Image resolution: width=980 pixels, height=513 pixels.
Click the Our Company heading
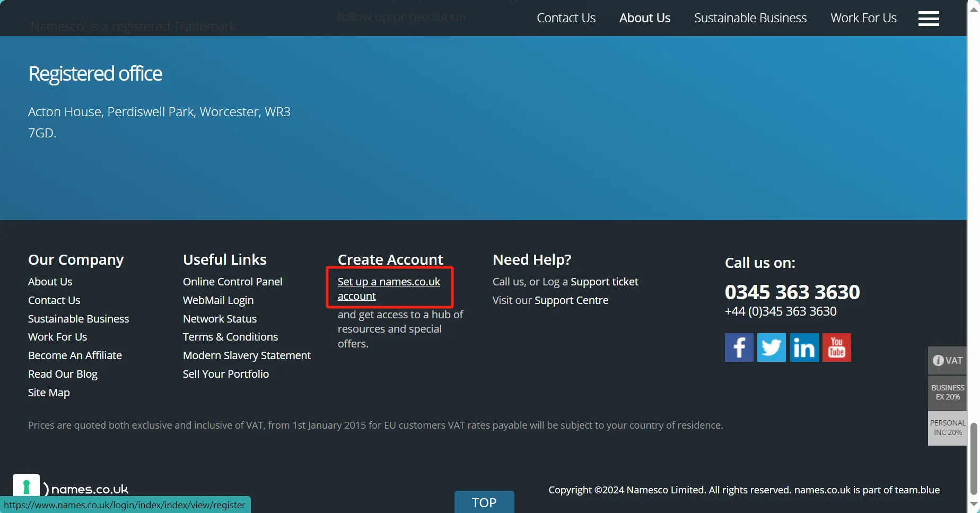pos(76,259)
